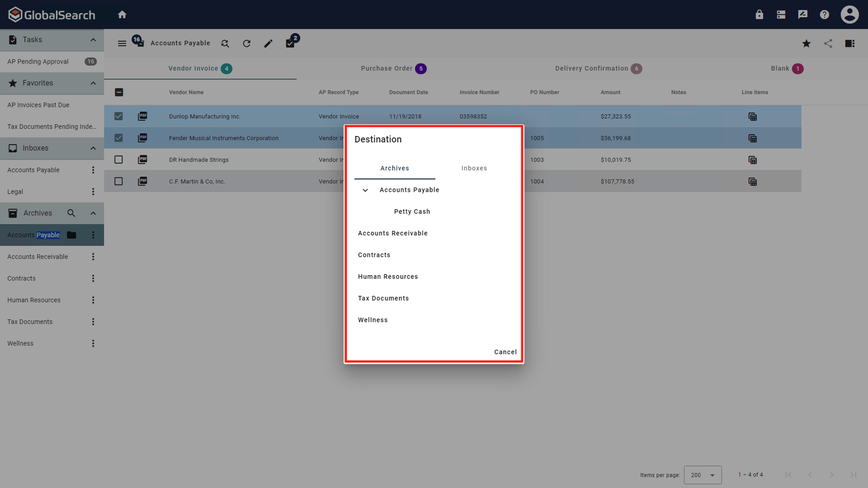Screen dimensions: 868x488
Task: Click the share icon in top-right toolbar
Action: click(x=828, y=43)
